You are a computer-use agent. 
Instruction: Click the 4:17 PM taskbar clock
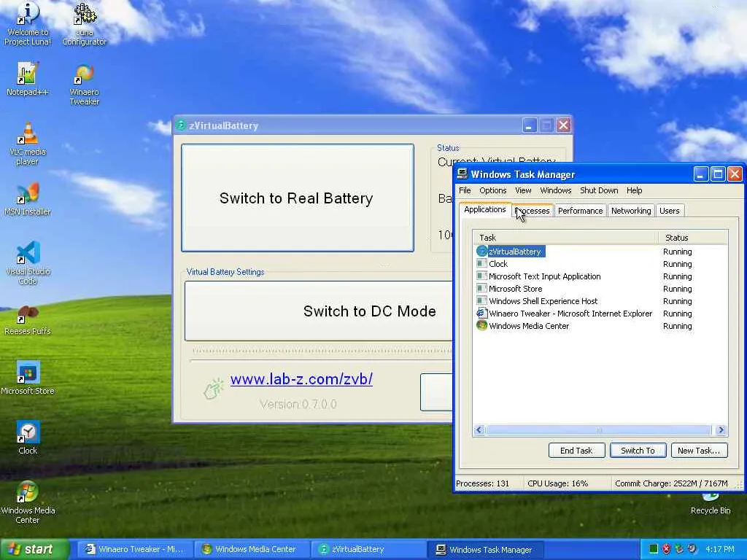(x=719, y=549)
